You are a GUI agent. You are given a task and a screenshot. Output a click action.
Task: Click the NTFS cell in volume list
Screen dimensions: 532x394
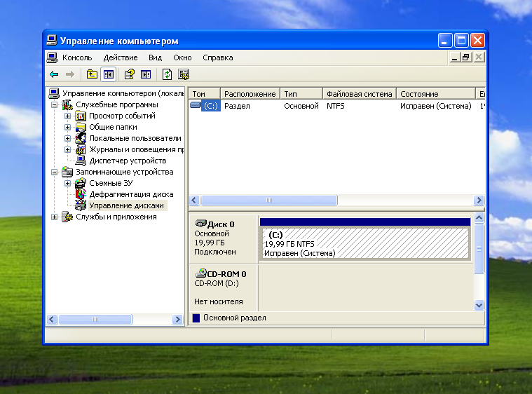[336, 106]
